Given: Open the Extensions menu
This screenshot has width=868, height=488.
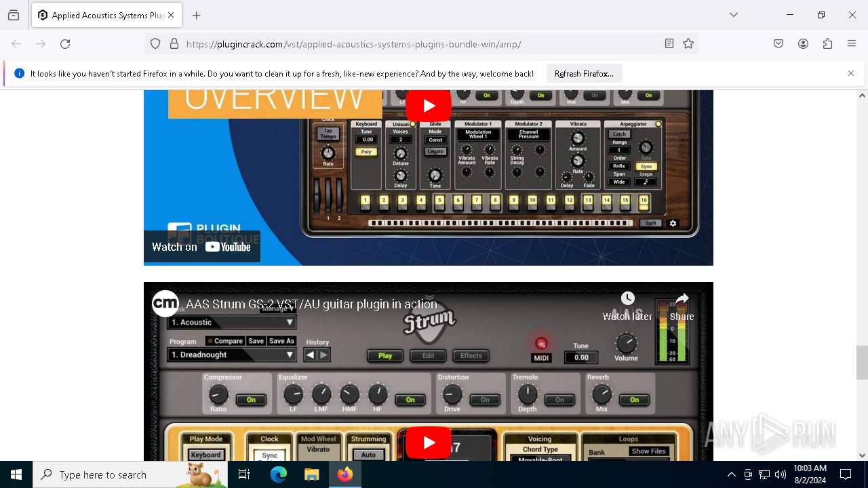Looking at the screenshot, I should [x=827, y=44].
